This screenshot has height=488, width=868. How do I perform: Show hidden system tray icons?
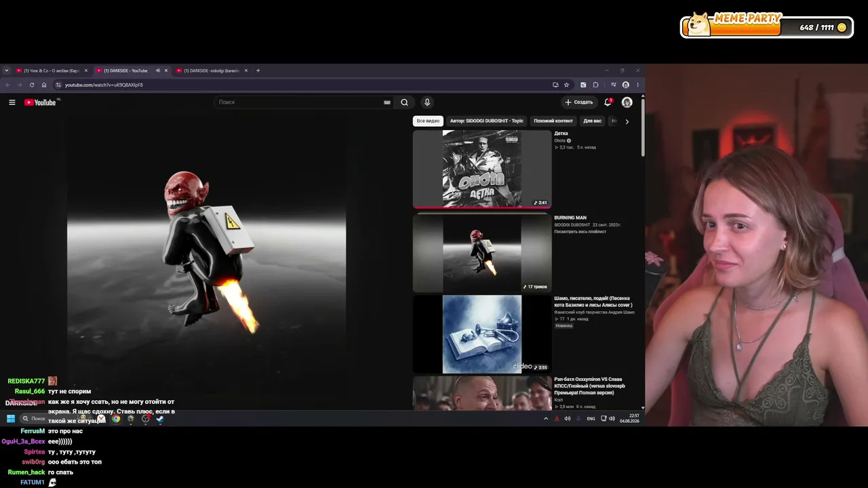tap(546, 419)
